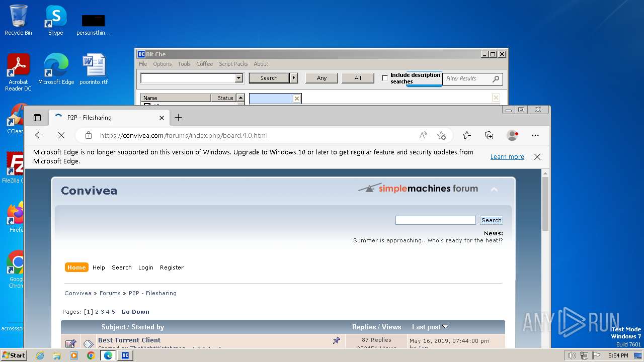
Task: Click the Simple Machines Forum logo
Action: click(x=418, y=189)
